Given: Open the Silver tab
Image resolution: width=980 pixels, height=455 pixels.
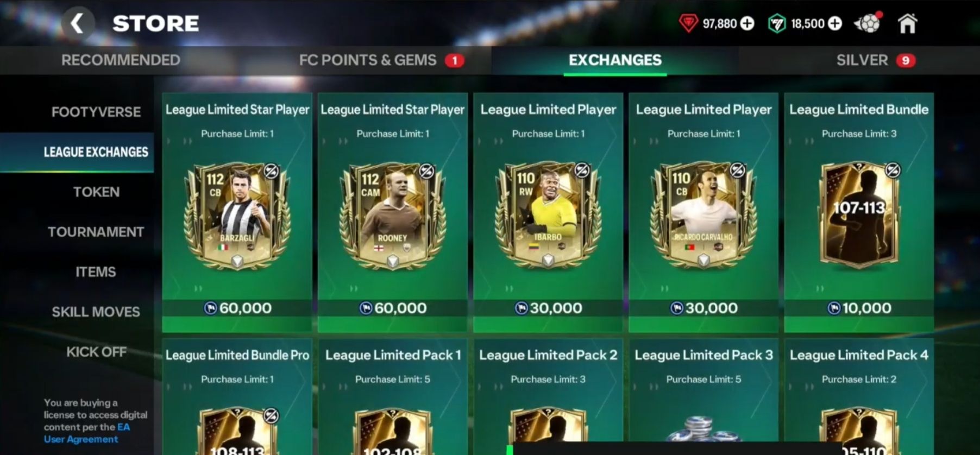Looking at the screenshot, I should tap(862, 60).
